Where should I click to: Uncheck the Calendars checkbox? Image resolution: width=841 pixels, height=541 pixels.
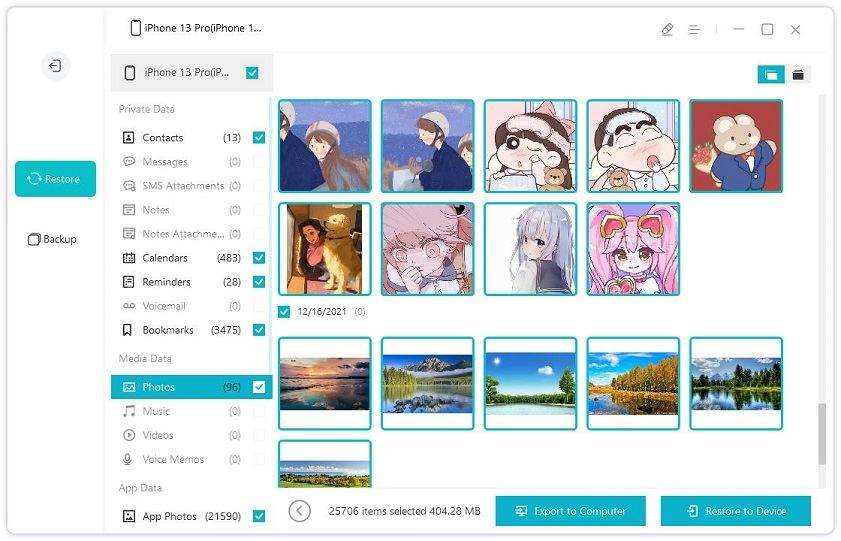259,258
